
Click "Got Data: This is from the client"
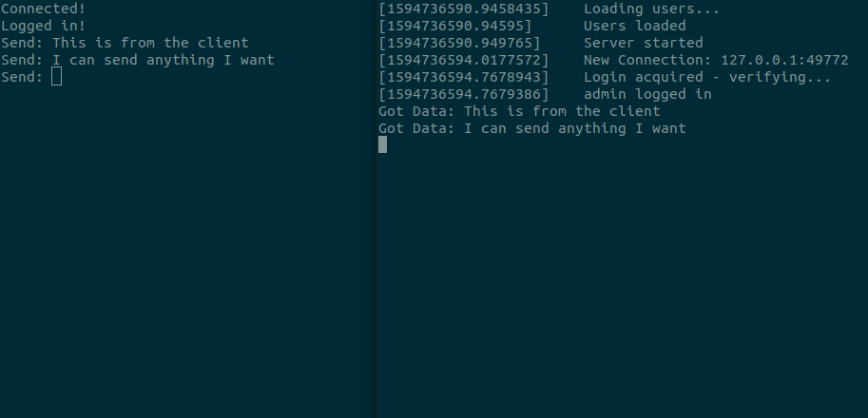pos(519,111)
